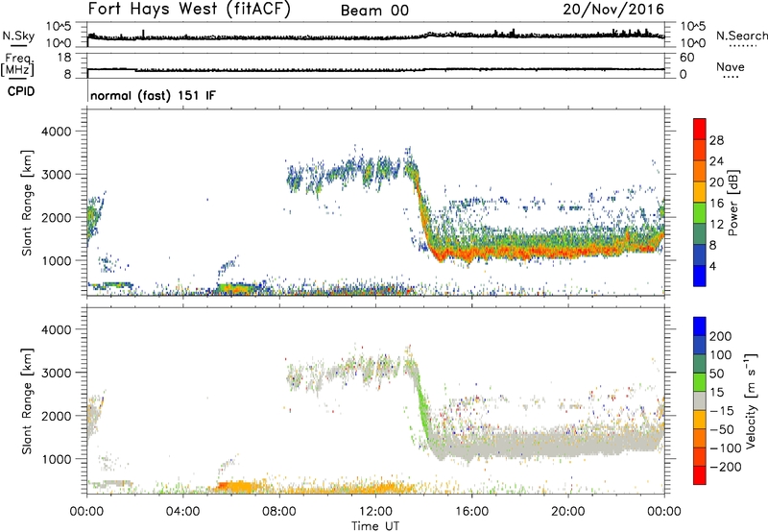Viewport: 768px width, 532px height.
Task: Click the "24" power colorbar value
Action: [716, 161]
